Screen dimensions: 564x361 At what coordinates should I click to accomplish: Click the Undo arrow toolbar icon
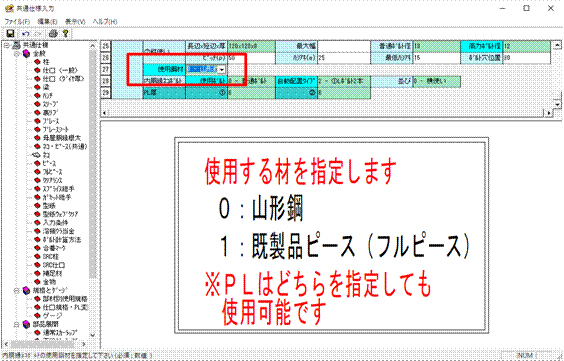(x=26, y=34)
